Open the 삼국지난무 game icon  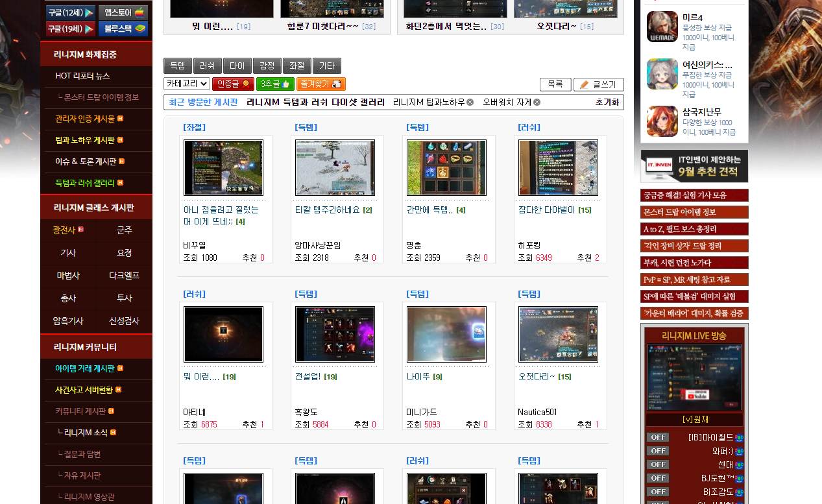click(662, 121)
